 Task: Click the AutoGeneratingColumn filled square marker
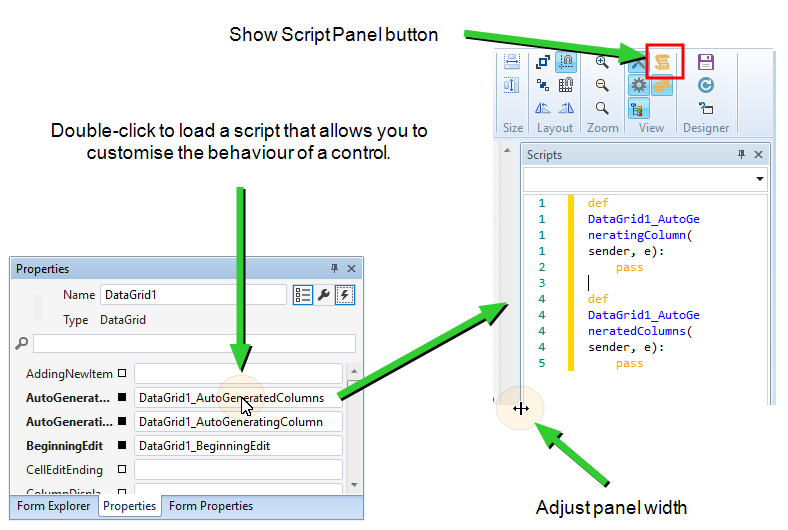tap(122, 421)
